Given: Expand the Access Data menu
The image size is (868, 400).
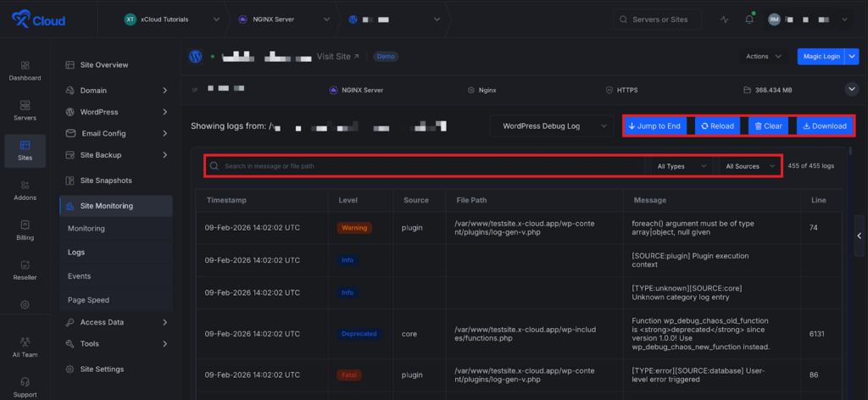Looking at the screenshot, I should pos(116,322).
